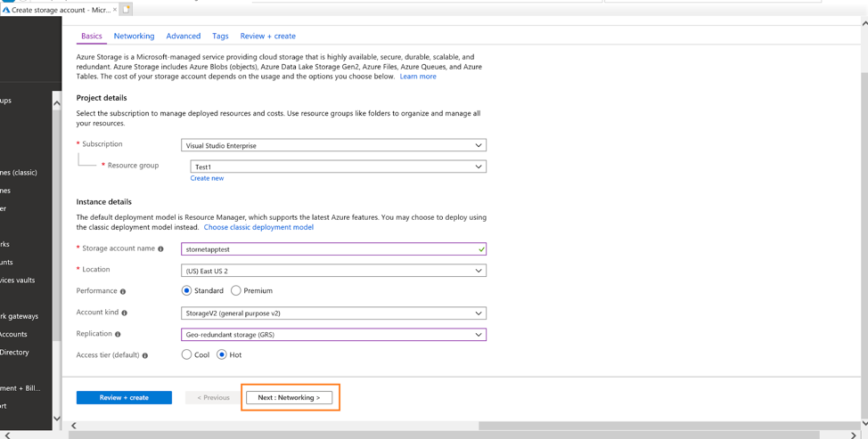Click info icon beside Performance label
868x439 pixels.
[123, 291]
